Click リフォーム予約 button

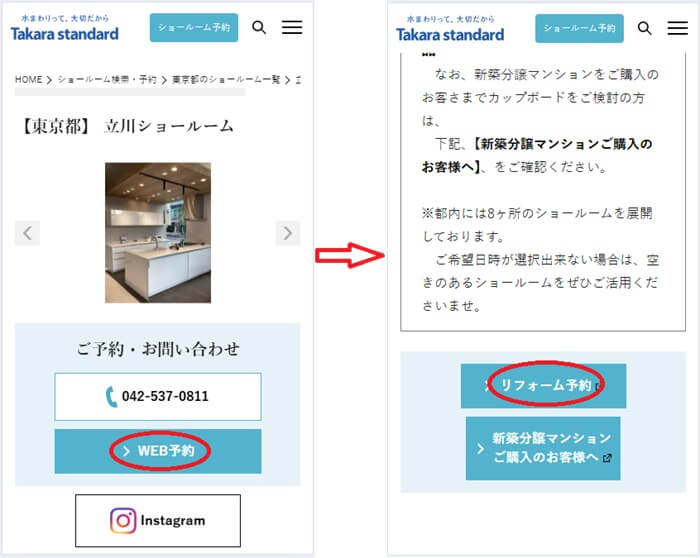[x=543, y=386]
